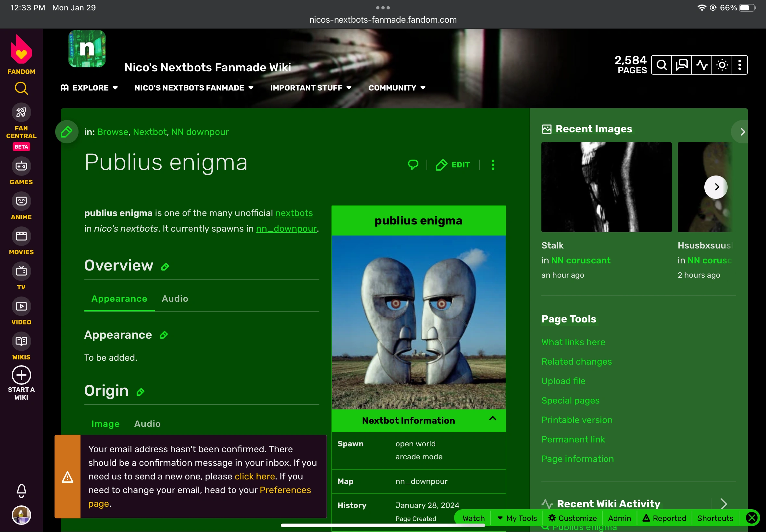Screen dimensions: 766x532
Task: Click the Start a Wiki plus icon
Action: click(21, 375)
